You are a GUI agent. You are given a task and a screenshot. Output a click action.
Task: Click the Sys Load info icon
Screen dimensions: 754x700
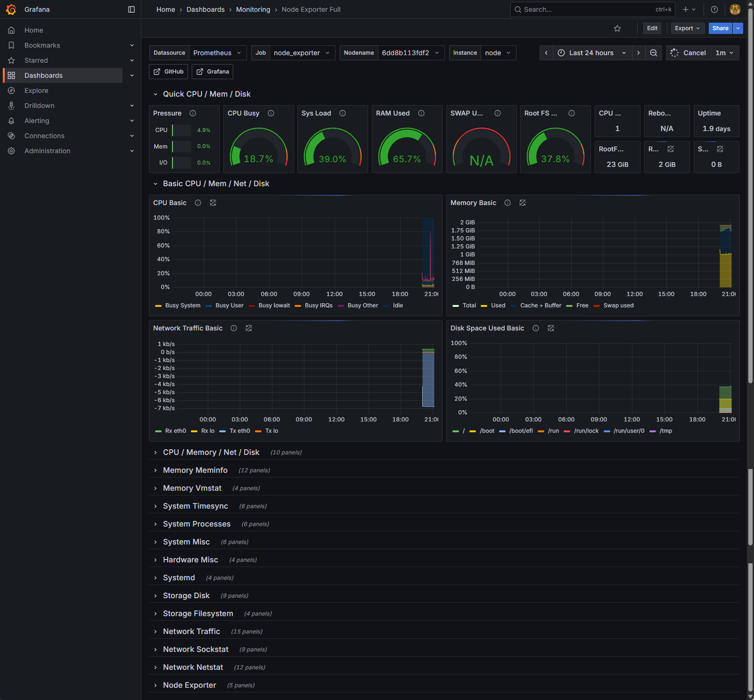coord(343,113)
